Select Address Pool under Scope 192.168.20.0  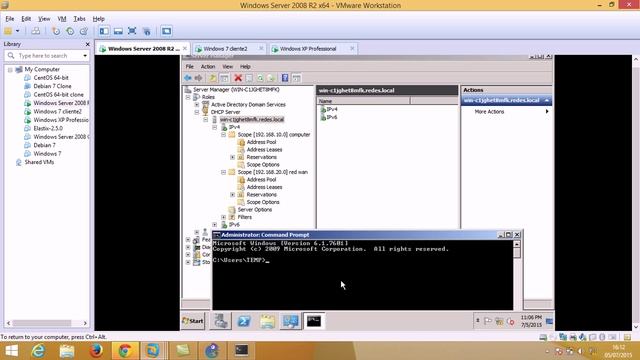261,180
